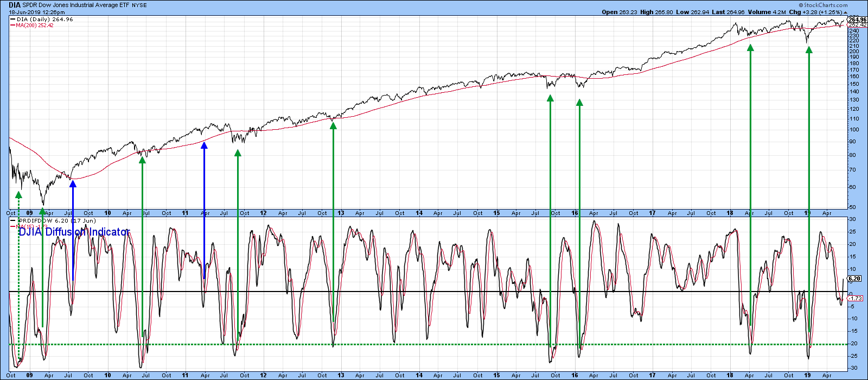Click the 50 price level on upper panel axis

pyautogui.click(x=852, y=207)
